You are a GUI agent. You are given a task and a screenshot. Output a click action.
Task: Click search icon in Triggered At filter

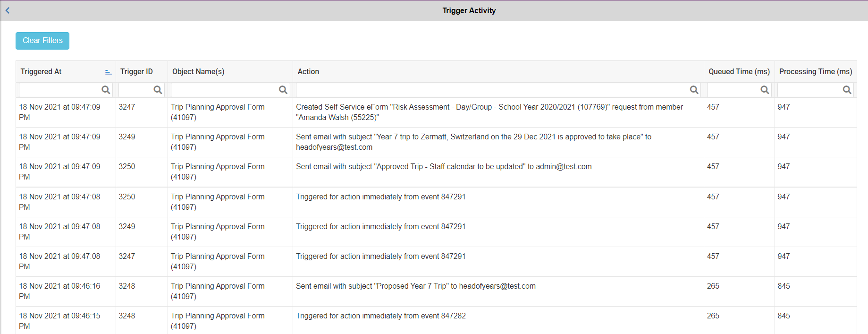(106, 90)
